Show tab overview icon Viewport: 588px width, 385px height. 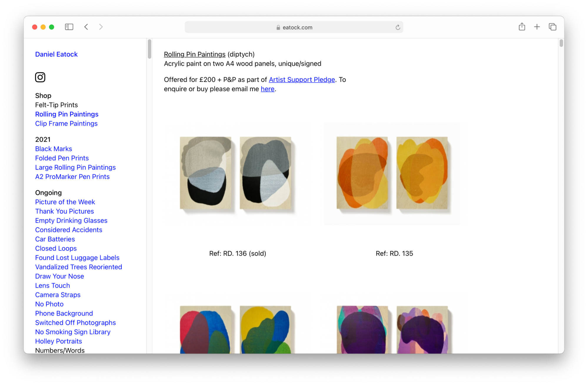point(552,27)
